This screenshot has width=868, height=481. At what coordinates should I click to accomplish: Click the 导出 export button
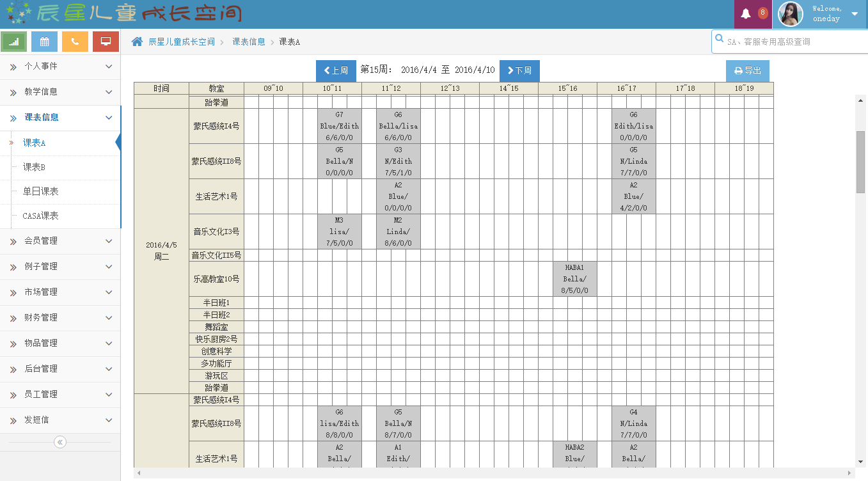click(747, 71)
